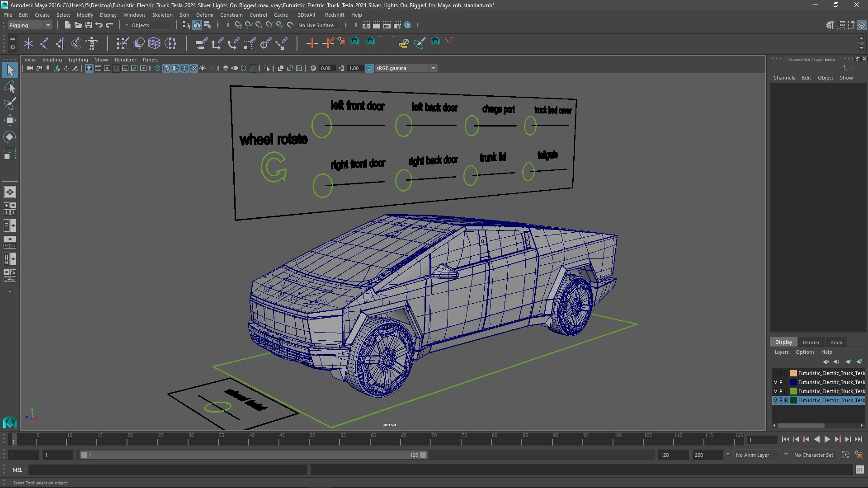Activate the Move tool

point(10,120)
